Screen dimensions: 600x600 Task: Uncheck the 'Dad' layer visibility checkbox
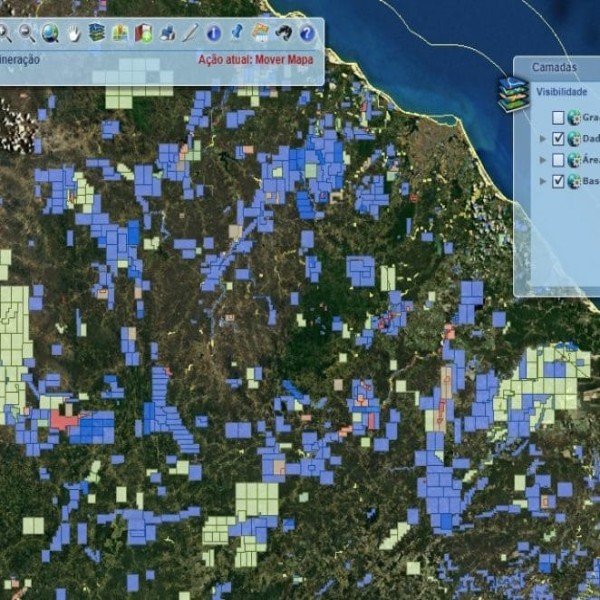(559, 139)
